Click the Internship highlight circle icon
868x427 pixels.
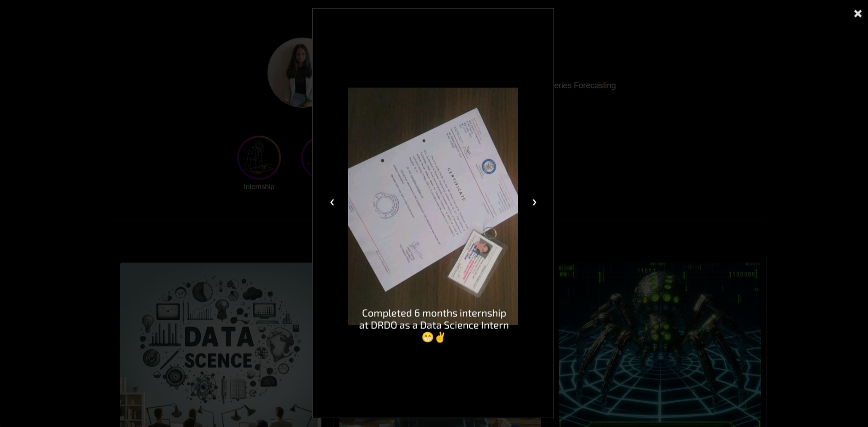tap(259, 158)
